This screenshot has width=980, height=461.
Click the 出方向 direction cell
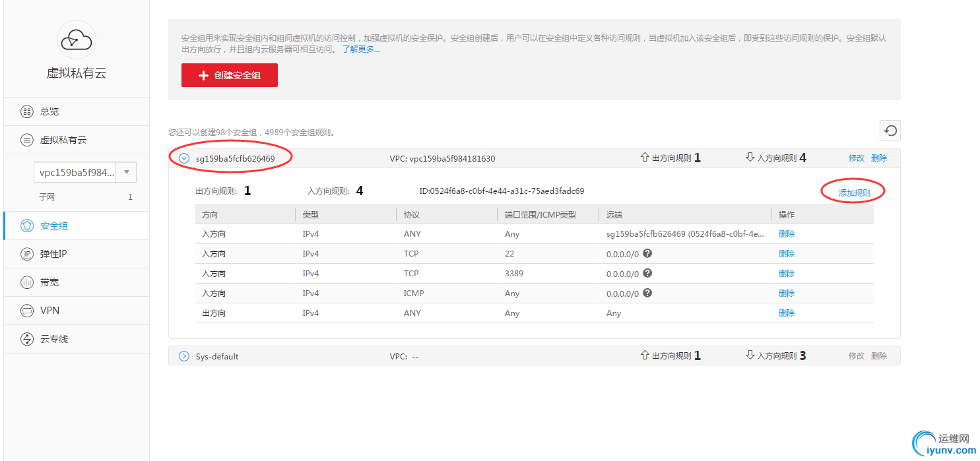[214, 313]
